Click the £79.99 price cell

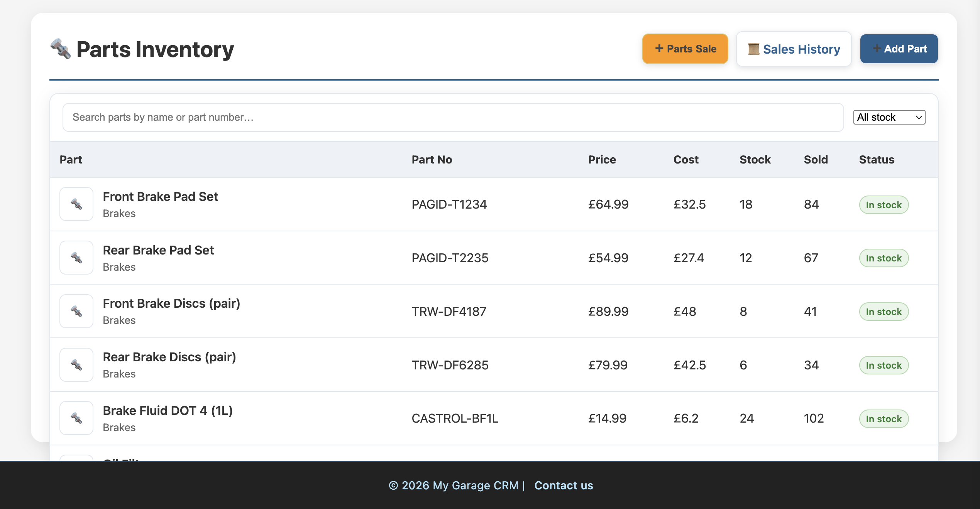608,365
